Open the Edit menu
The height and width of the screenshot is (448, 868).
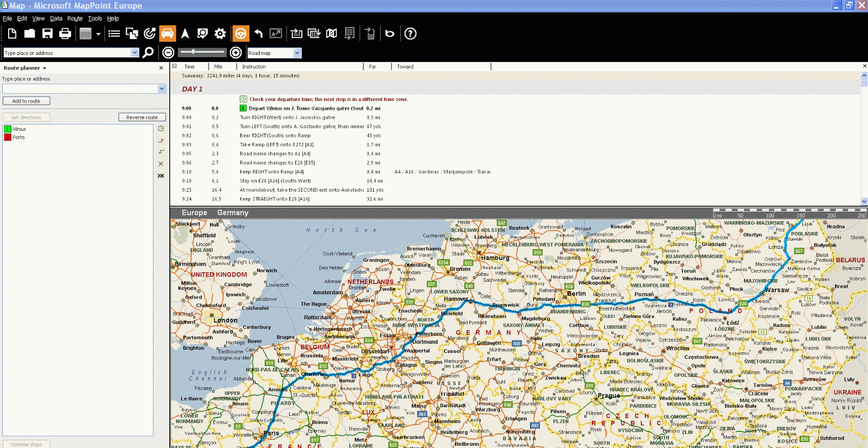[22, 18]
